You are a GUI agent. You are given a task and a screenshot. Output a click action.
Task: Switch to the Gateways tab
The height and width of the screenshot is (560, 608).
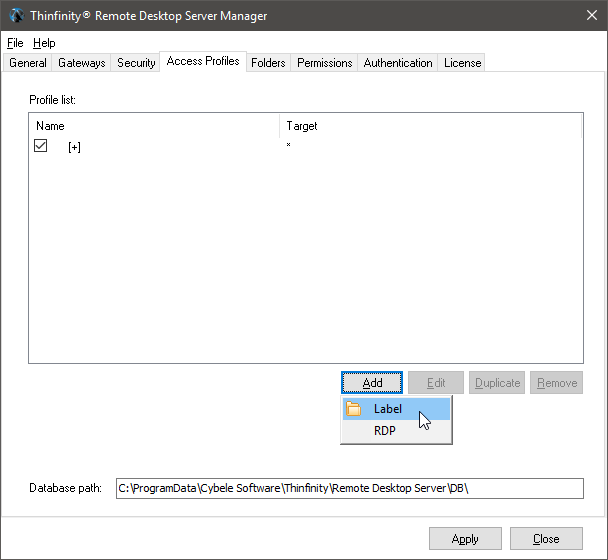[81, 63]
